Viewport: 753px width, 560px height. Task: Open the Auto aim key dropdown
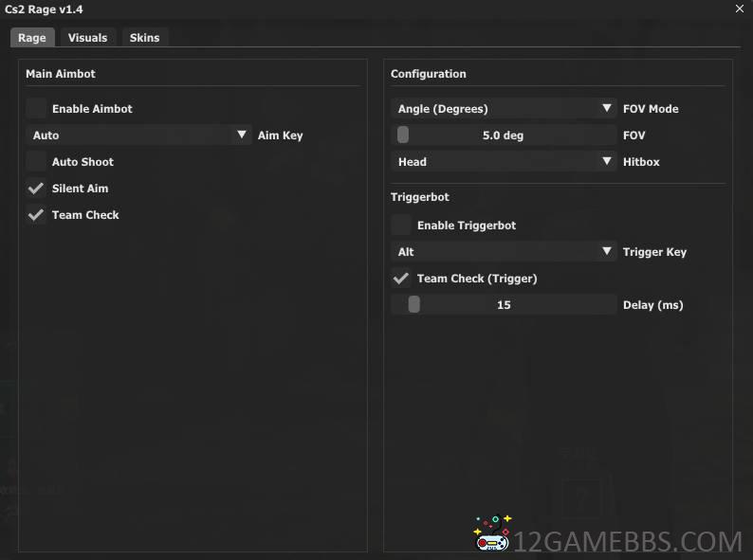pos(138,135)
